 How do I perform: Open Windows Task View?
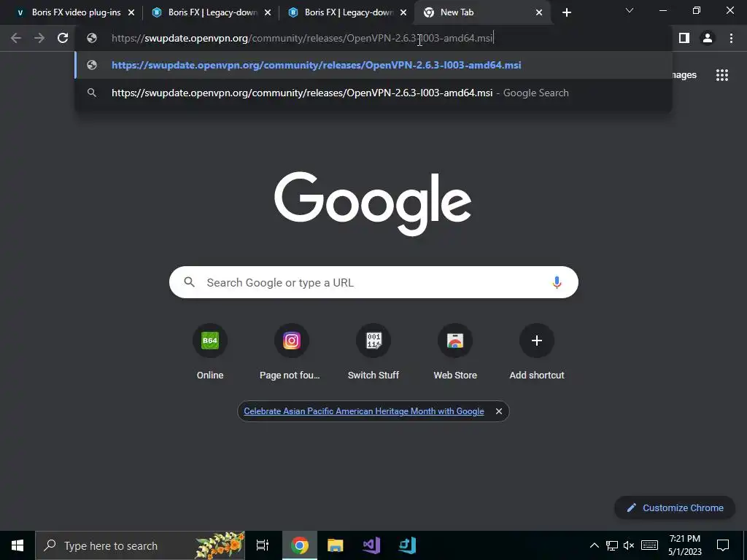[x=263, y=545]
